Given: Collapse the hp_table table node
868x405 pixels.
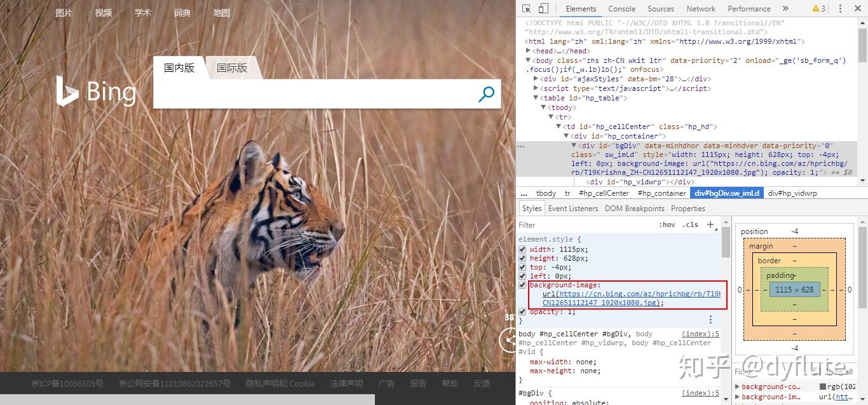Looking at the screenshot, I should (536, 98).
